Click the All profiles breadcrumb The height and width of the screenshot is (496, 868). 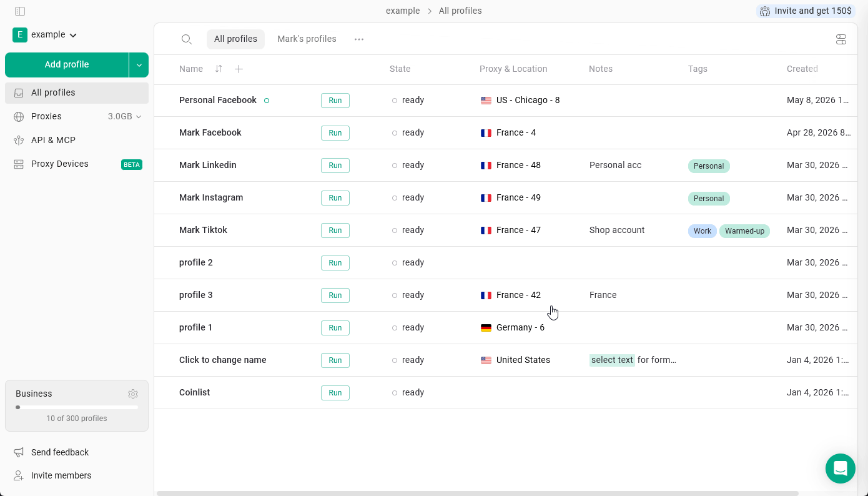pos(460,11)
